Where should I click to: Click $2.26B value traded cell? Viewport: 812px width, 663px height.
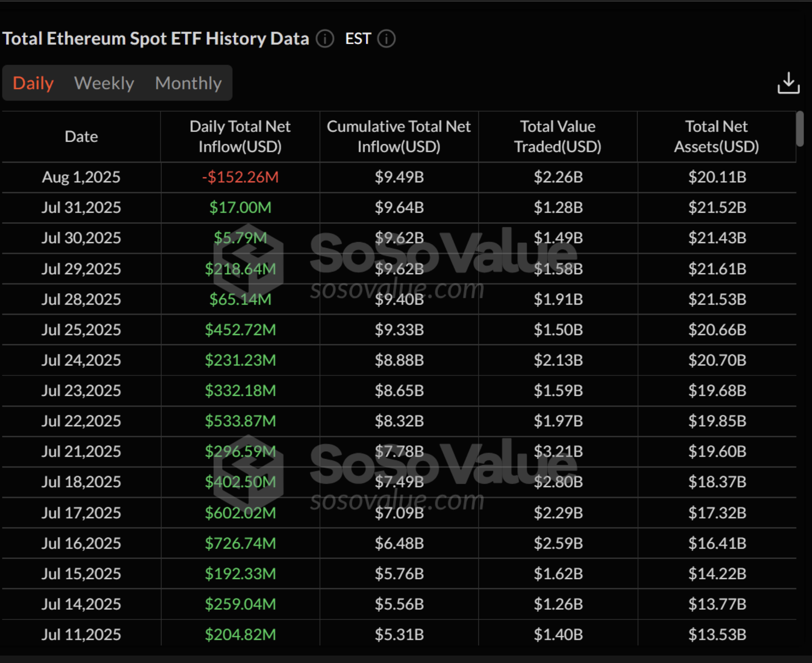tap(558, 177)
